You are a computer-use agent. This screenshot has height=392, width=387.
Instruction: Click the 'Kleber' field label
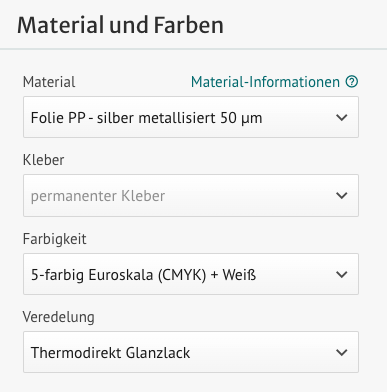(x=43, y=160)
